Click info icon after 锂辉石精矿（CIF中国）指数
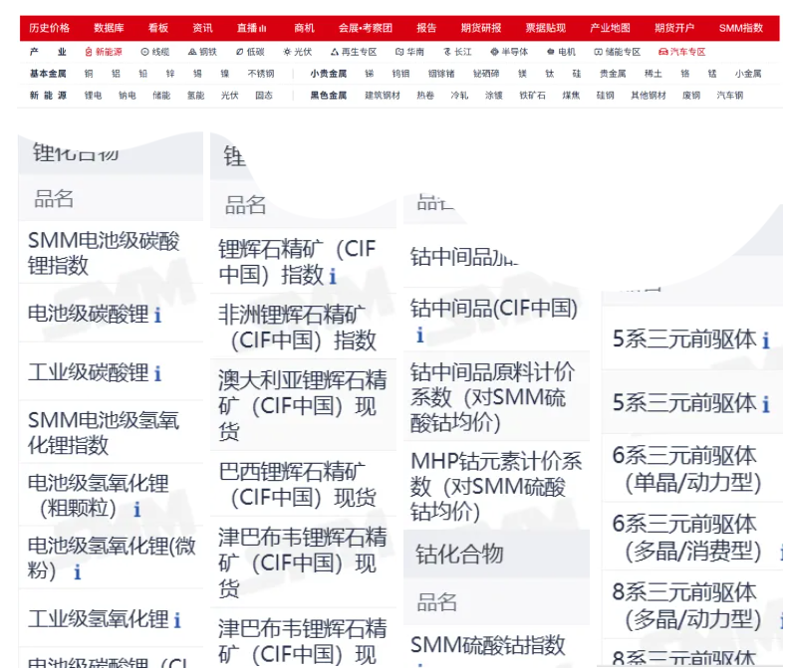Screen dimensions: 790x672 [x=333, y=276]
